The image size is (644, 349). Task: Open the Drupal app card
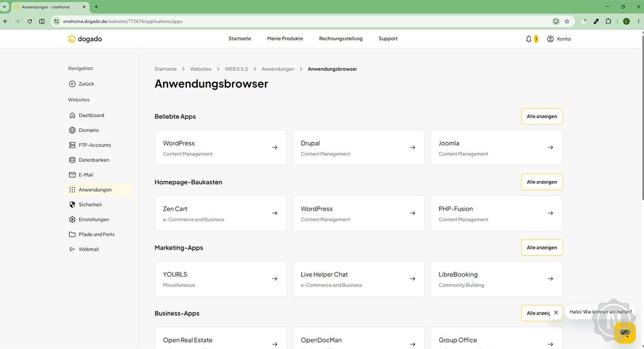pos(358,148)
